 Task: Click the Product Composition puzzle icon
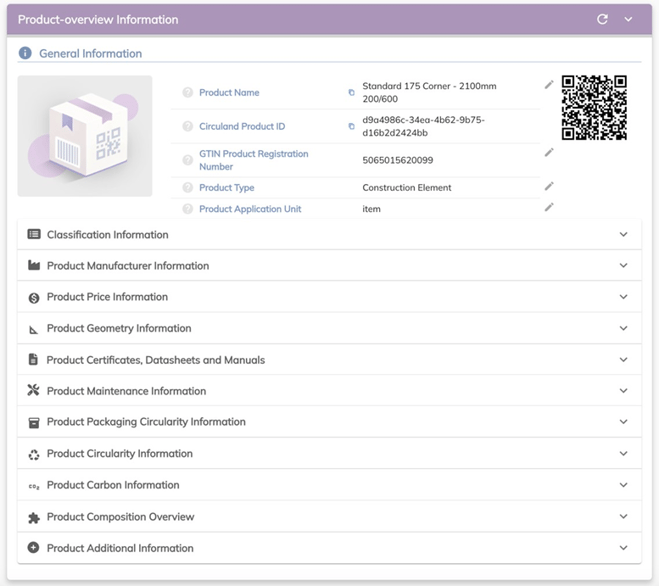(x=34, y=517)
